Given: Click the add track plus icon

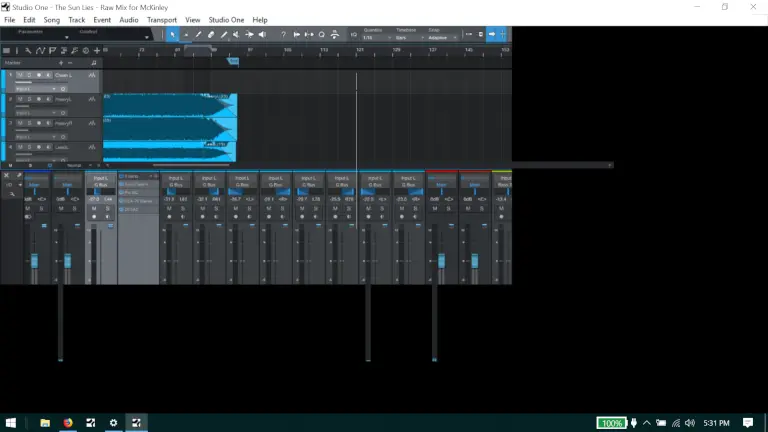Looking at the screenshot, I should coord(97,50).
